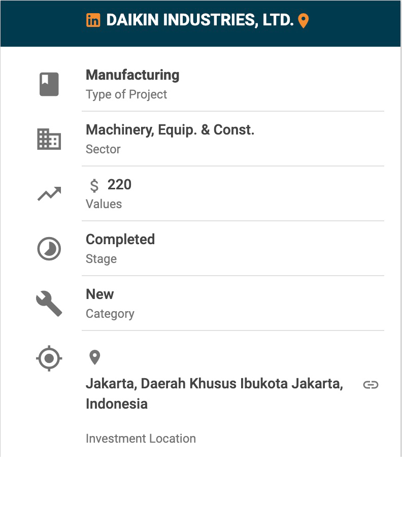Click the Manufacturing project type entry

[132, 75]
